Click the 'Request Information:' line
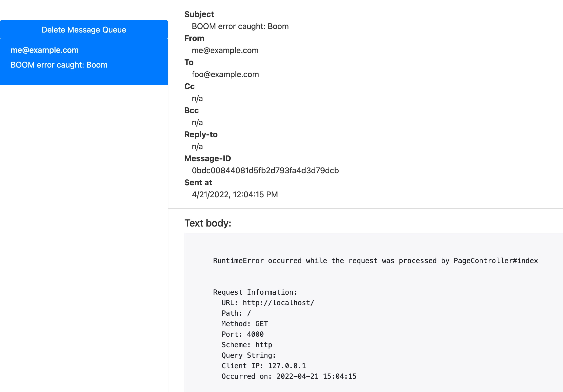 coord(255,292)
